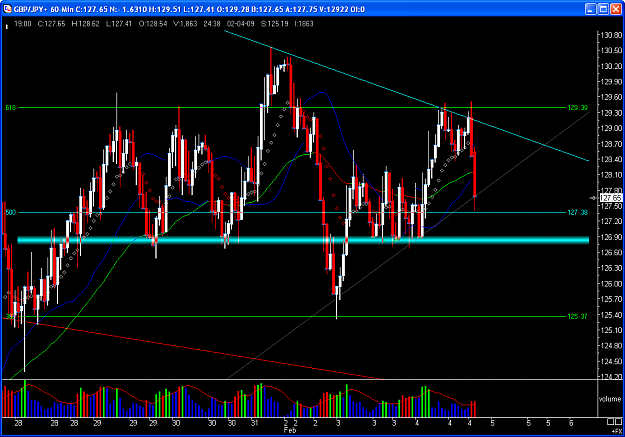Image resolution: width=625 pixels, height=437 pixels.
Task: Close the GBP/JPY chart window
Action: (x=616, y=9)
